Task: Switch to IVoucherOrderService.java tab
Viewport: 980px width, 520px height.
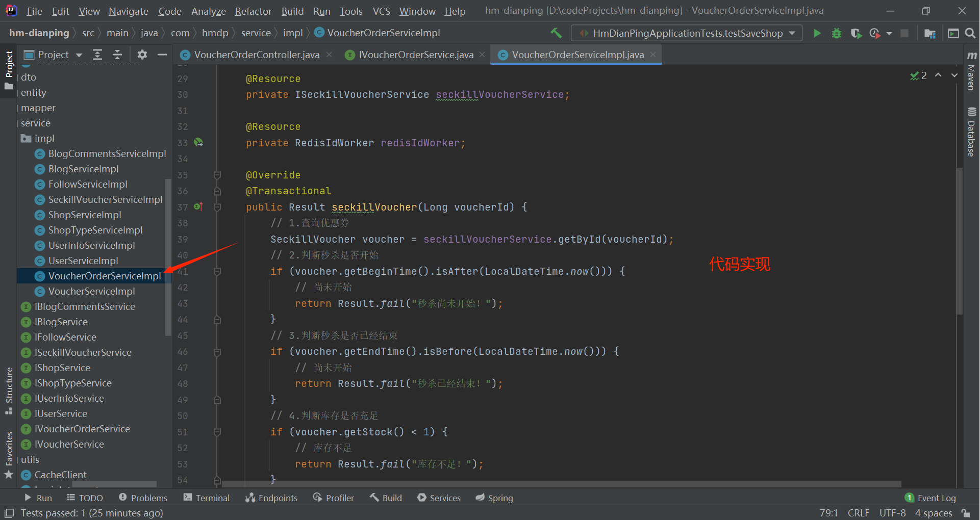Action: pyautogui.click(x=416, y=55)
